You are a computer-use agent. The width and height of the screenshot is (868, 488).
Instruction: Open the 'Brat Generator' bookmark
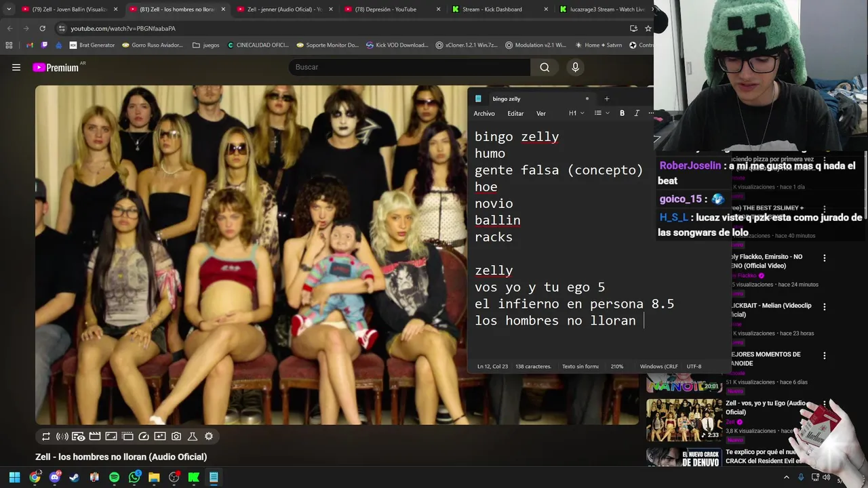pyautogui.click(x=92, y=45)
